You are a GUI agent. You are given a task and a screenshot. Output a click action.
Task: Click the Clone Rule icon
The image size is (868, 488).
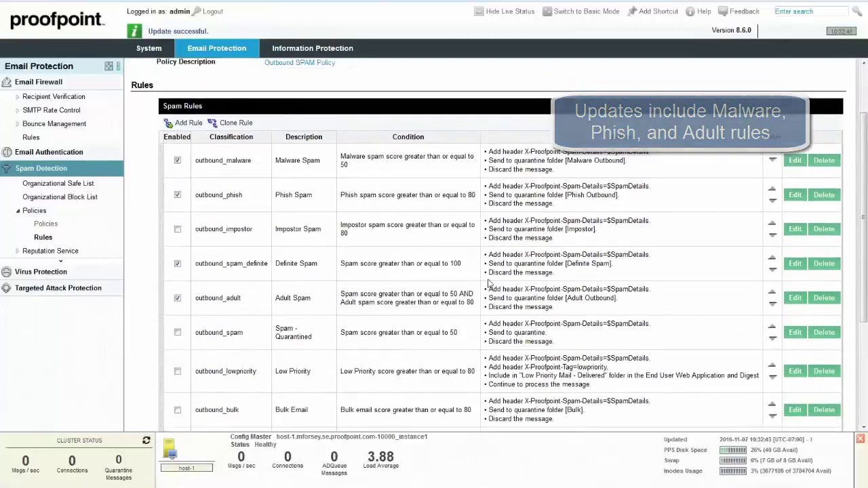212,123
